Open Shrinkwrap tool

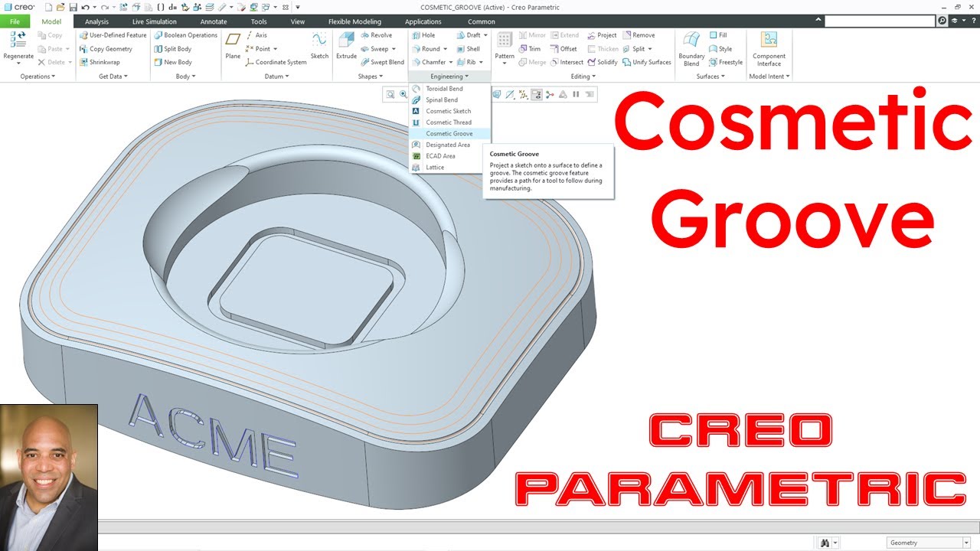pos(100,62)
